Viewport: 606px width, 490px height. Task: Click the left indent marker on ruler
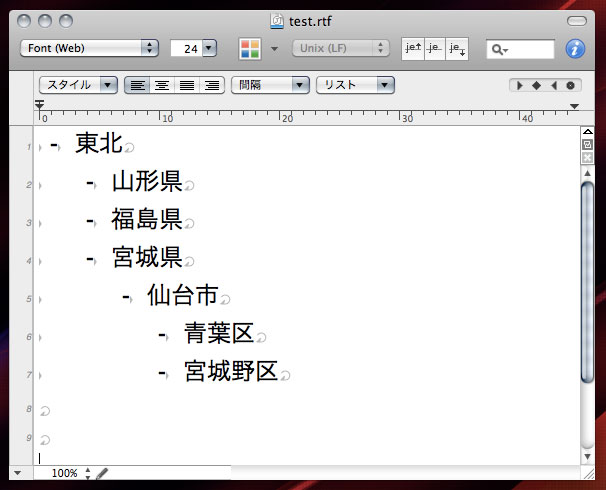click(x=39, y=104)
